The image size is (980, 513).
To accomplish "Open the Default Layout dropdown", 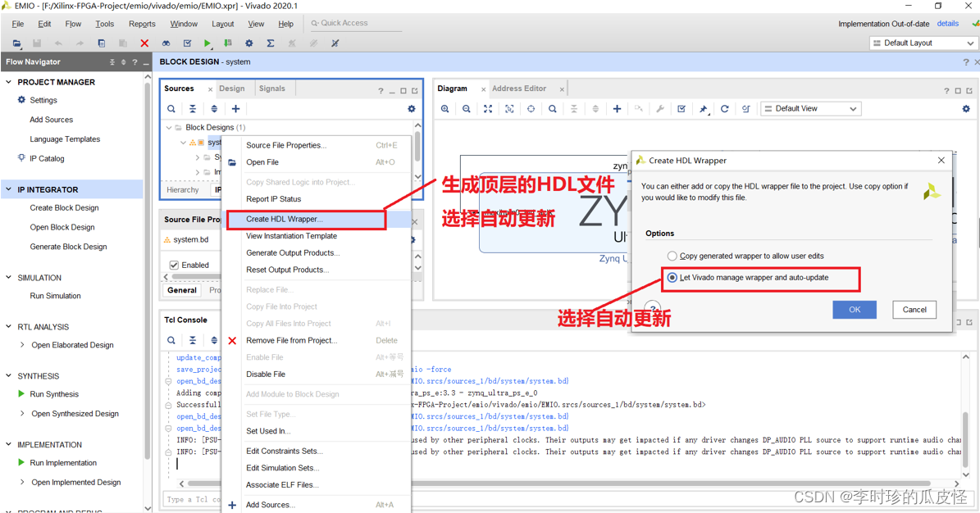I will click(x=923, y=43).
